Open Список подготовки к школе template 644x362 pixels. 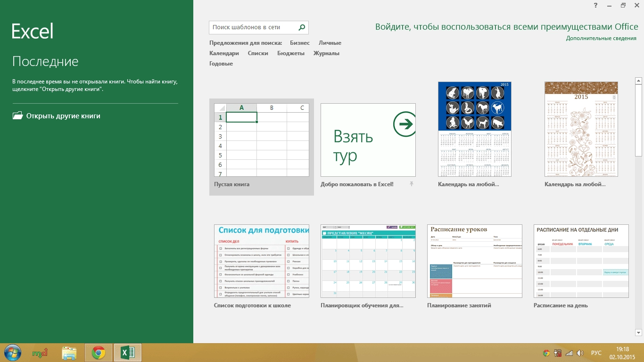pyautogui.click(x=262, y=261)
